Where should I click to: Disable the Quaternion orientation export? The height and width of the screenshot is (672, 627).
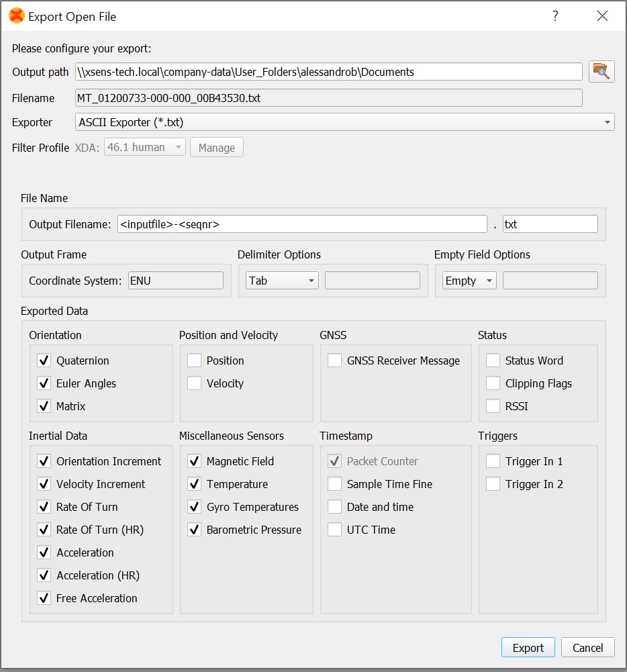pyautogui.click(x=44, y=361)
